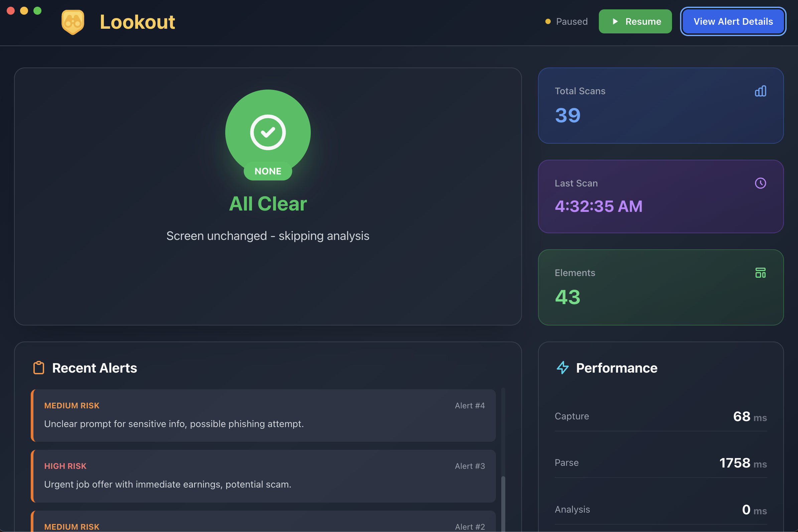The image size is (798, 532).
Task: Click the Total Scans stat card
Action: tap(660, 106)
